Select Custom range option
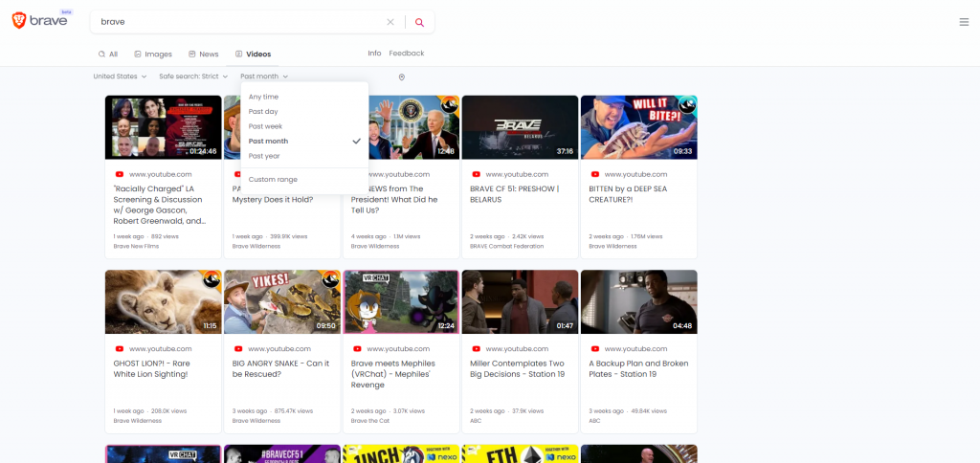 [273, 180]
